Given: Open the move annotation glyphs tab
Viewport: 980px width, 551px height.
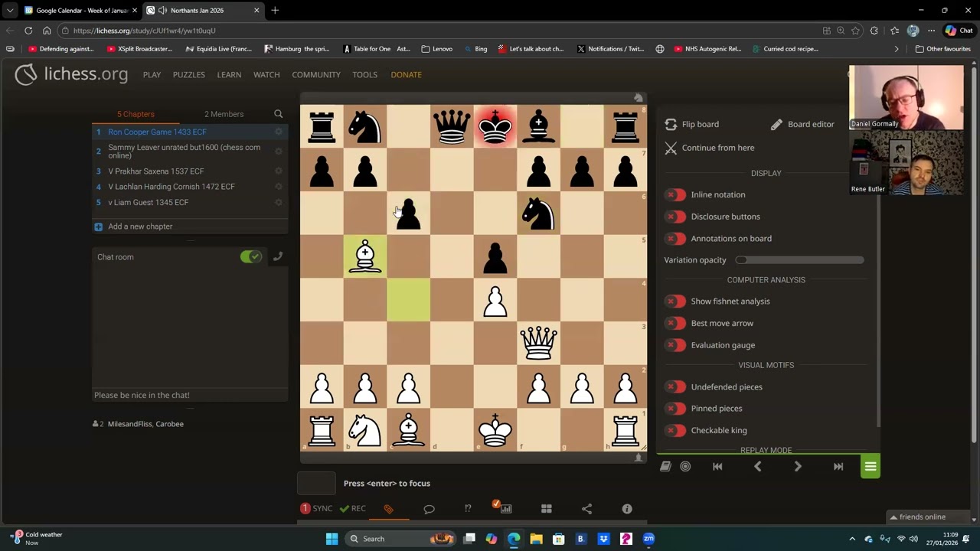Looking at the screenshot, I should [x=468, y=509].
